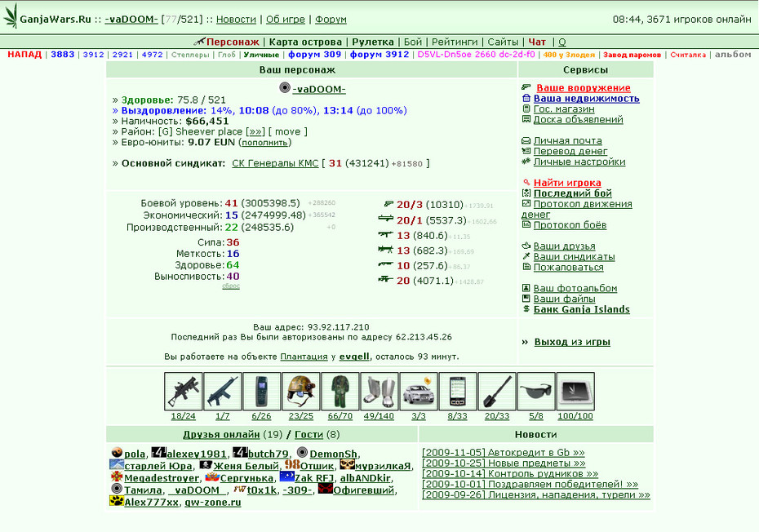Click the dollar icon beside Банк Ganja Islands

click(526, 308)
